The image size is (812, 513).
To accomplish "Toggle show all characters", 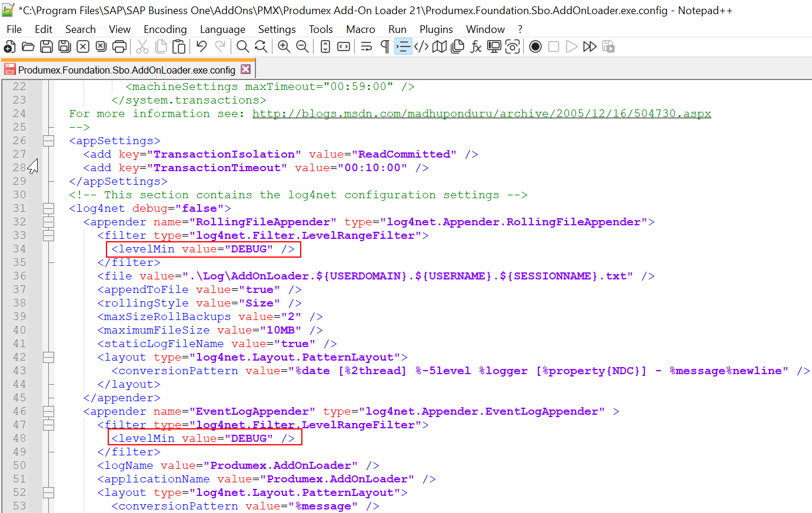I will point(385,46).
